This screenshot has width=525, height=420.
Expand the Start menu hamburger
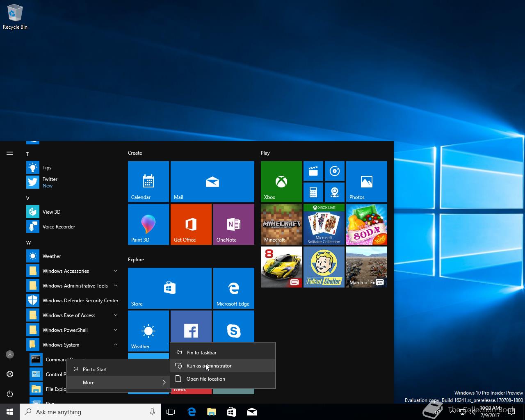[x=10, y=153]
